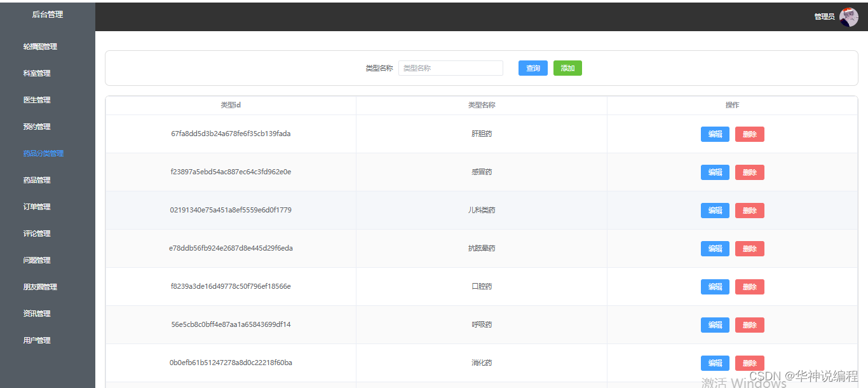Click the 类型id column header

coord(231,105)
